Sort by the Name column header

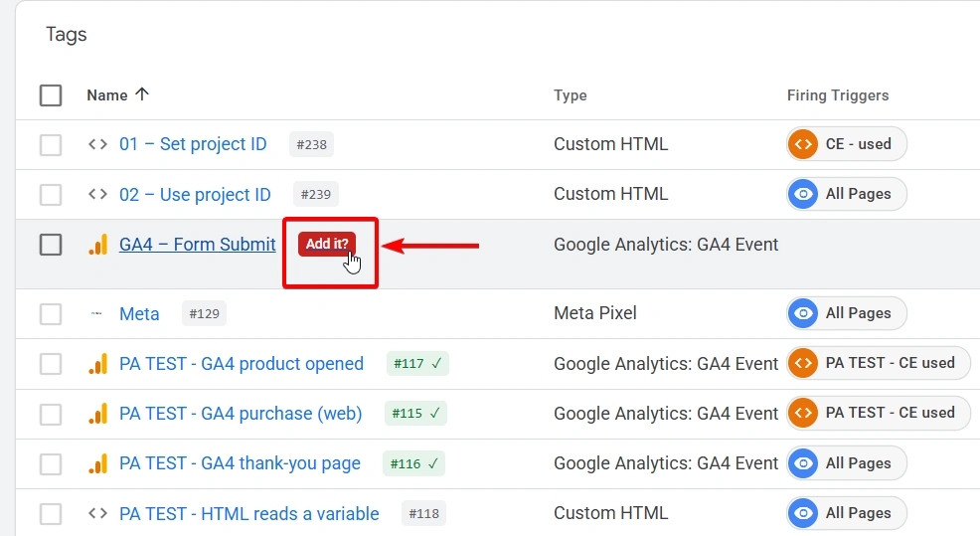pyautogui.click(x=107, y=95)
